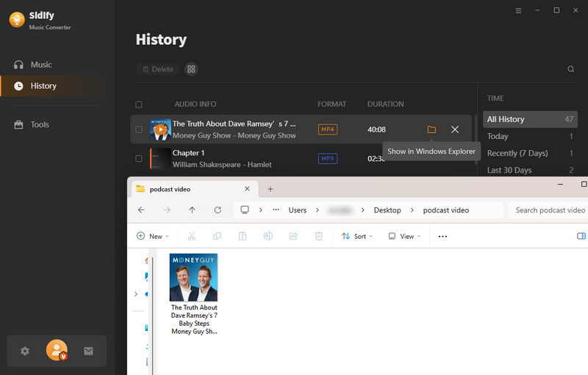588x375 pixels.
Task: Show Dave Ramsey file in Windows Explorer
Action: [x=431, y=129]
